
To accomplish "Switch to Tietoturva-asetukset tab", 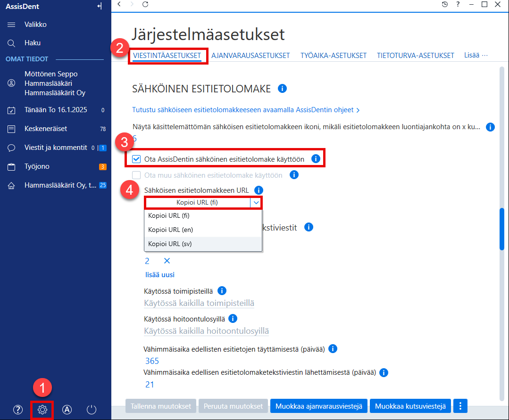I will pos(416,56).
